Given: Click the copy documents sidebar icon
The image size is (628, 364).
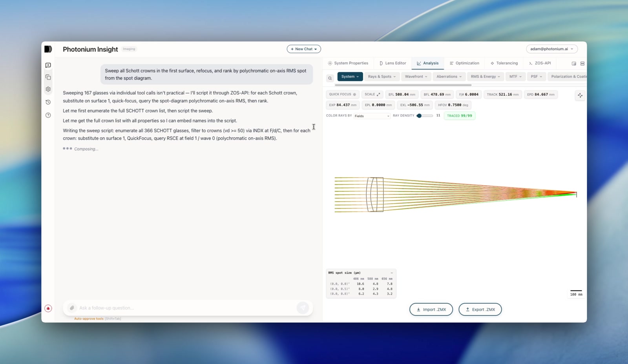Looking at the screenshot, I should click(x=48, y=77).
